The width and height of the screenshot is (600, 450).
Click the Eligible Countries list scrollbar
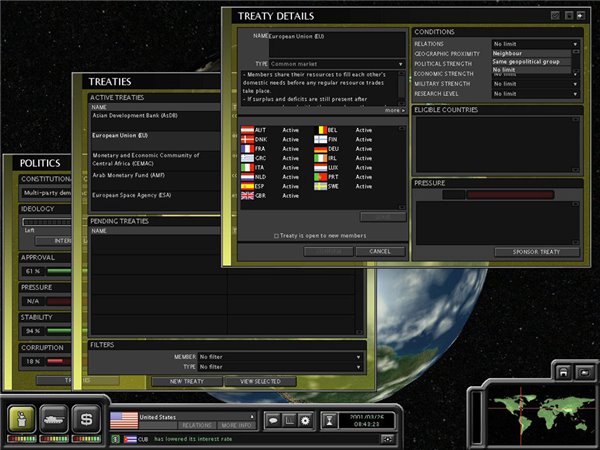pyautogui.click(x=575, y=145)
